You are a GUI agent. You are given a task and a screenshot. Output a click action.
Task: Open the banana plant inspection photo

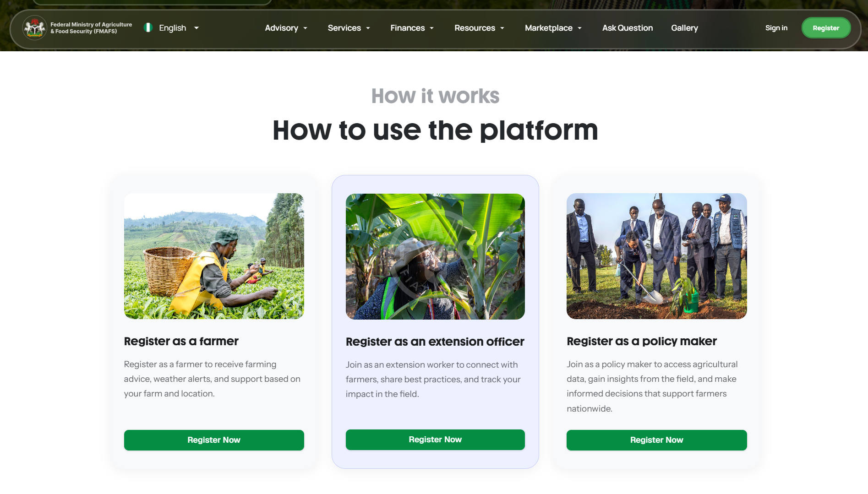(435, 256)
